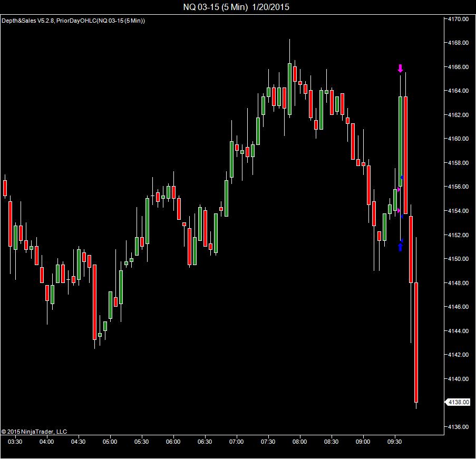Click the 09:30 time axis label
Viewport: 476px width, 459px height.
394,442
